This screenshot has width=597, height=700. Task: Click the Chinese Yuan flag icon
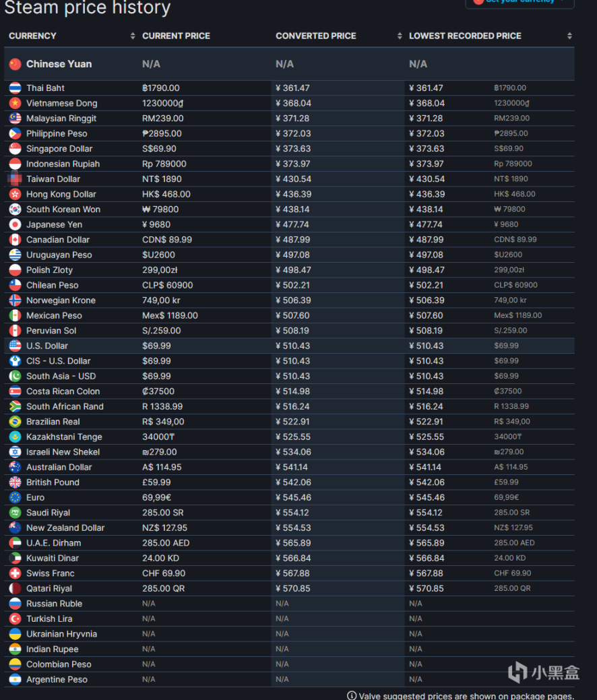pos(15,64)
